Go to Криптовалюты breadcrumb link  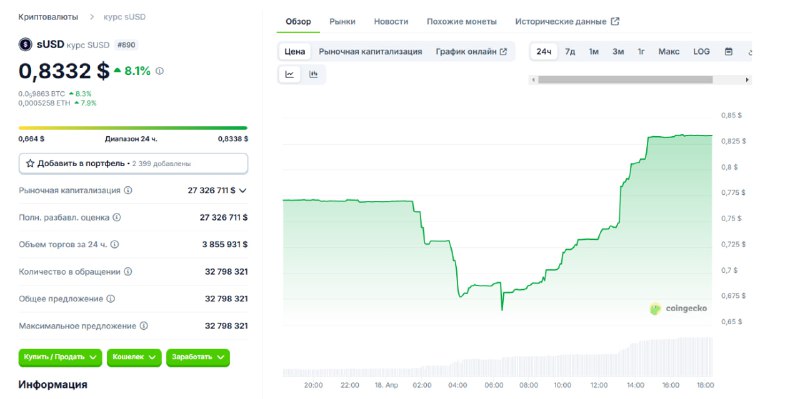48,17
